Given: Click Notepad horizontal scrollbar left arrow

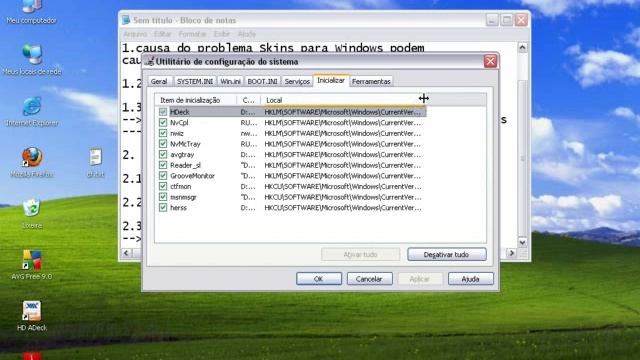Looking at the screenshot, I should click(x=126, y=253).
